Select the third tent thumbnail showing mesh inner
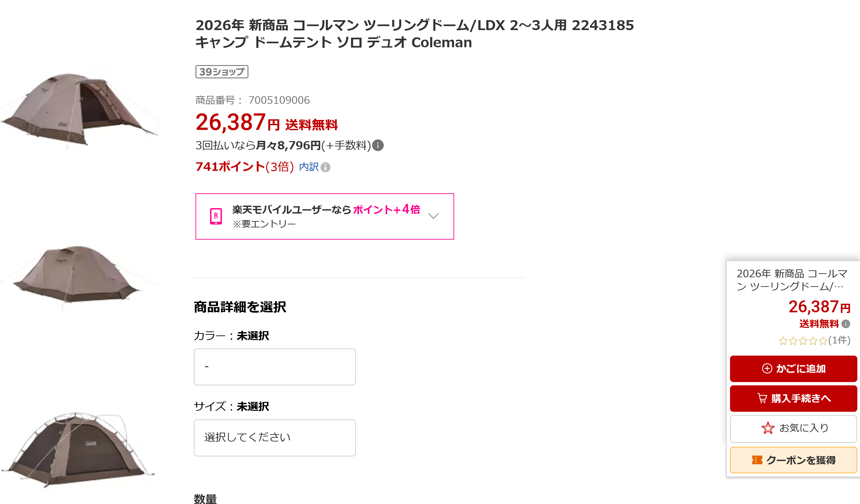Screen dimensions: 860x504 coord(78,448)
